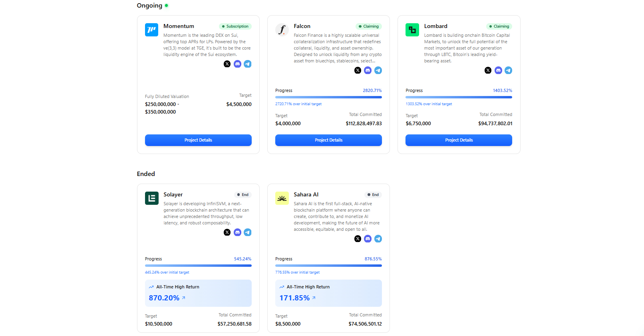Open Momentum Project Details button
Screen dimensions: 644x336
tap(198, 140)
